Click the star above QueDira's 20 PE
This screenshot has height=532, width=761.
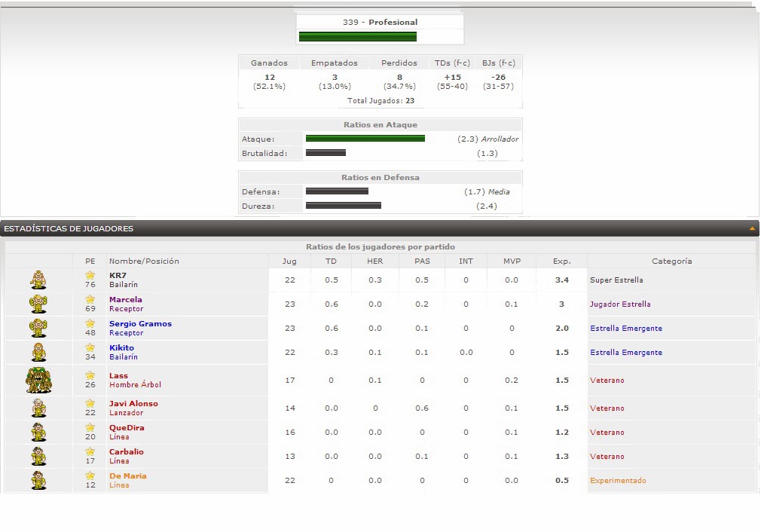(x=90, y=428)
